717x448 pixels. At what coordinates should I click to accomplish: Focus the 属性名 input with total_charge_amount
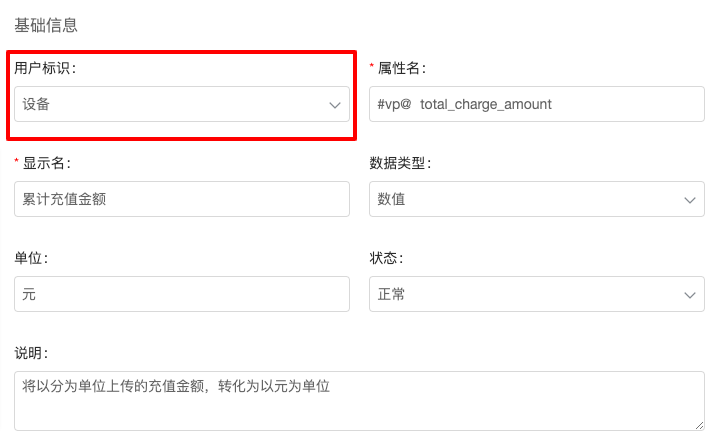click(537, 104)
